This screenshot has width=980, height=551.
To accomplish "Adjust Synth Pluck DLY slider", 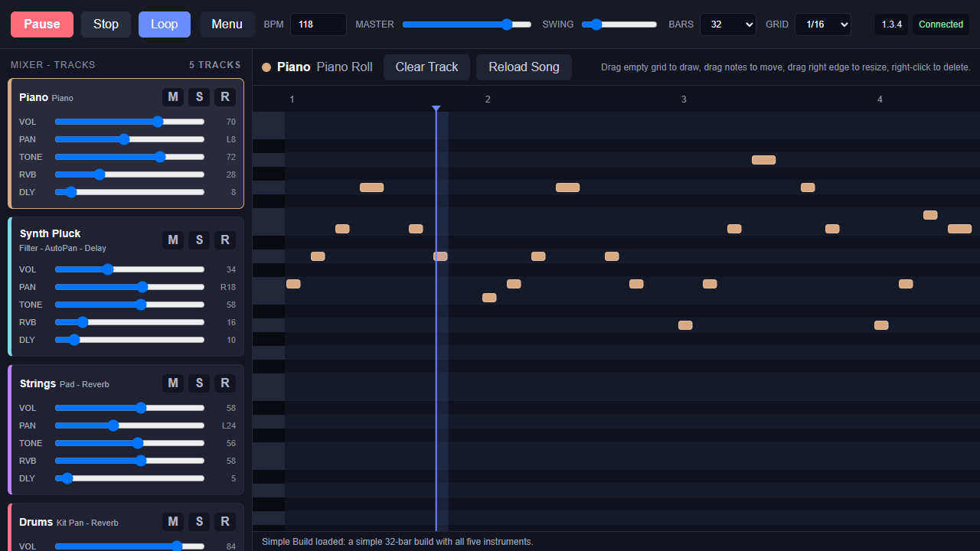I will click(129, 340).
